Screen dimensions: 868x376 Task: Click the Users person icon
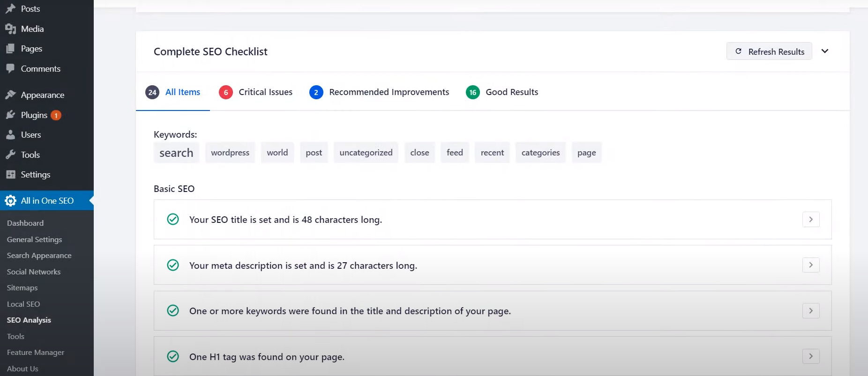coord(10,135)
